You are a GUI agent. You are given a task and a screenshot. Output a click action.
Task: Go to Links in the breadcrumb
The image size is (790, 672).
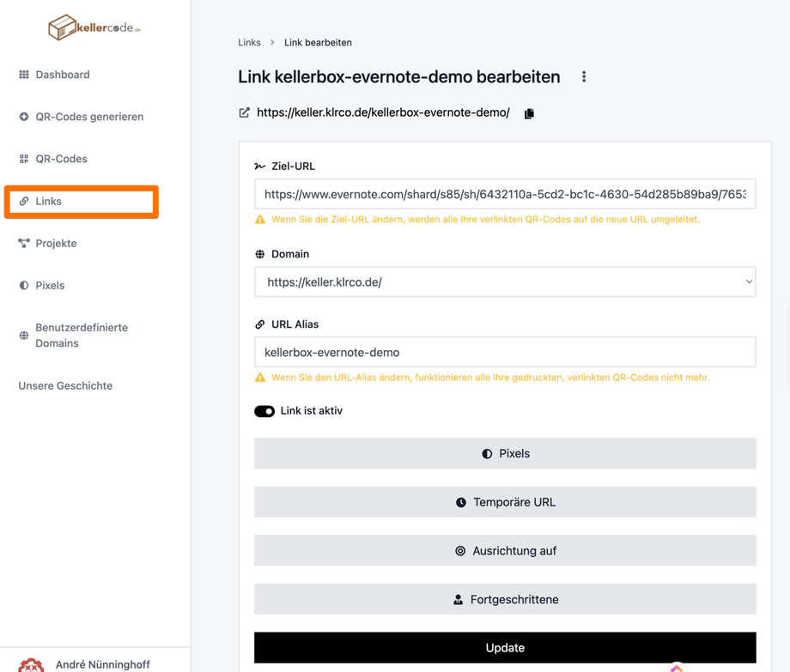249,42
